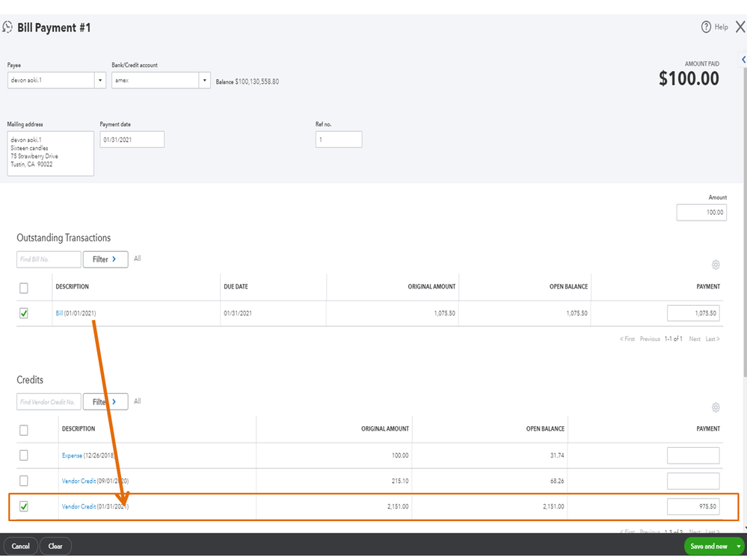The height and width of the screenshot is (560, 747).
Task: Go to Last page in Outstanding Transactions
Action: pos(713,339)
